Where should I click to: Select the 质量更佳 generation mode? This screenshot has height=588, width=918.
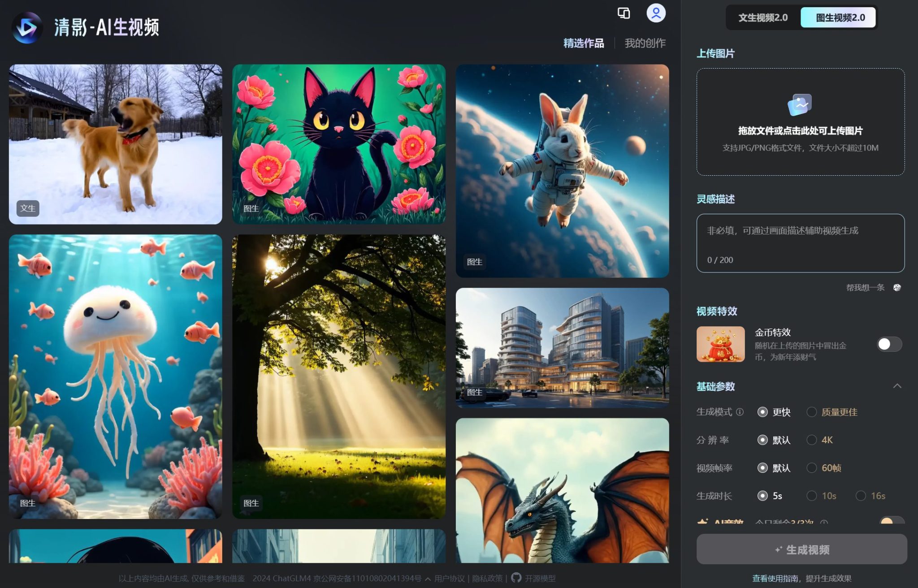(812, 412)
